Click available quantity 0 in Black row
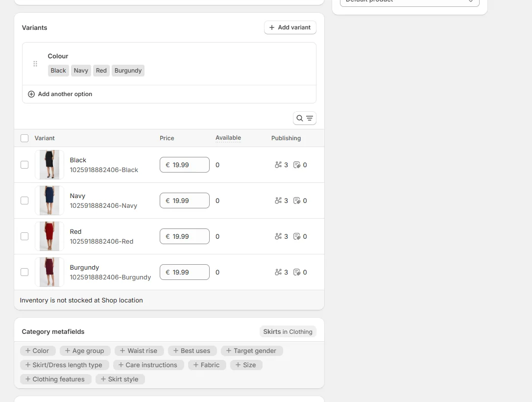Image resolution: width=532 pixels, height=402 pixels. click(218, 165)
